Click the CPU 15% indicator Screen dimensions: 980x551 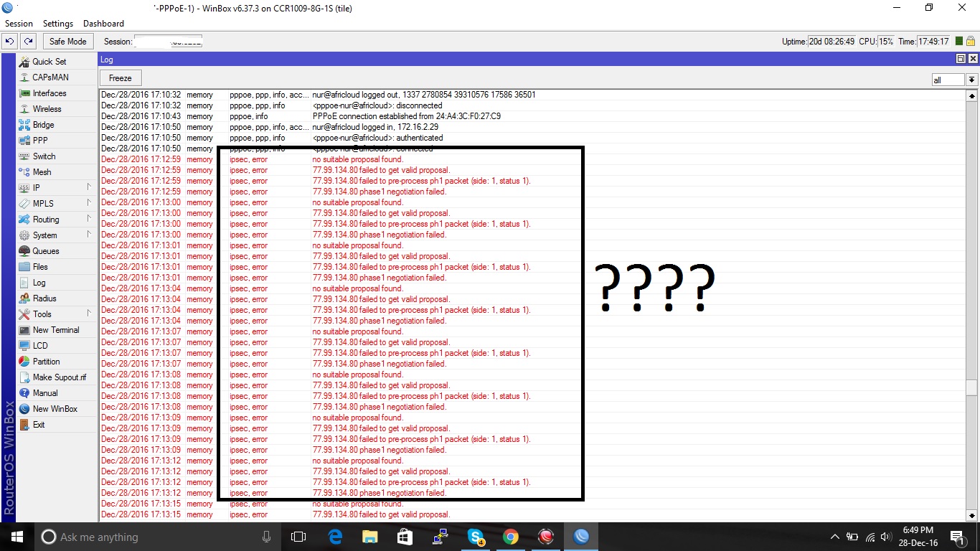point(886,42)
